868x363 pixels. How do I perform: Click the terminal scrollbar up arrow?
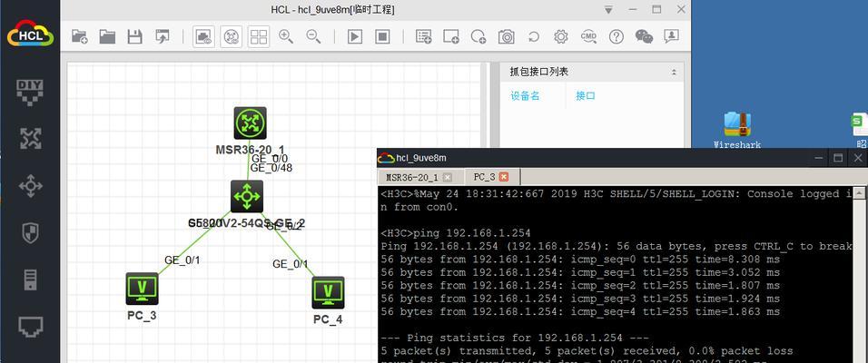[859, 193]
